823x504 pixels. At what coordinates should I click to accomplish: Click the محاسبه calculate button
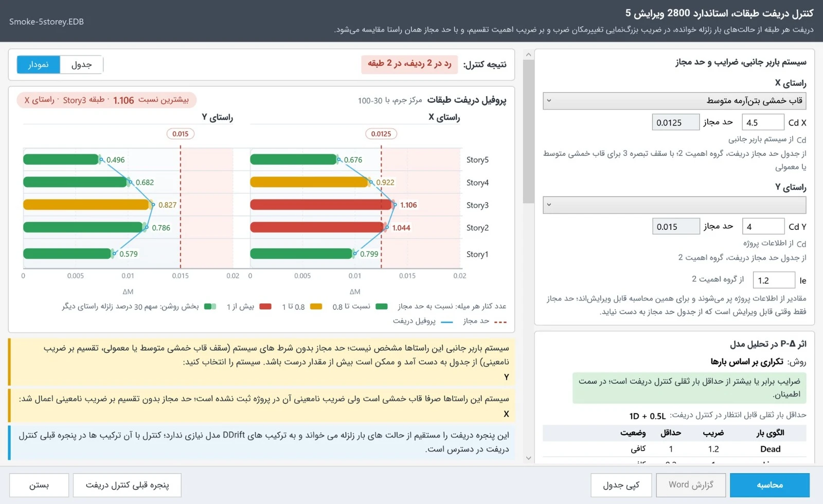(770, 485)
